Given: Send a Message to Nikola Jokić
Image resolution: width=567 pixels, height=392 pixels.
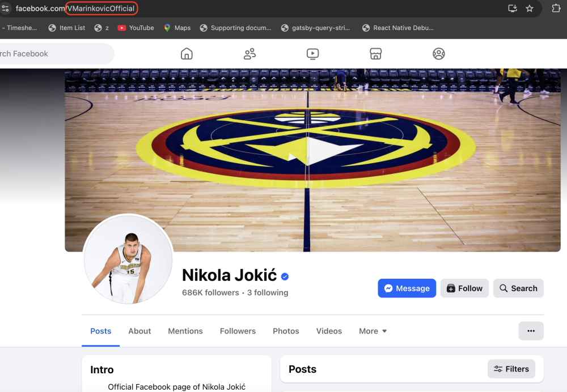Looking at the screenshot, I should point(407,288).
